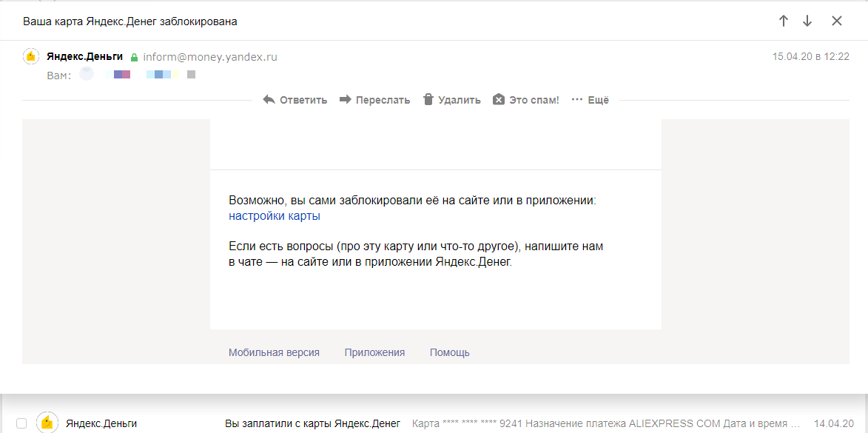
Task: Open the Приложения footer link
Action: click(374, 352)
